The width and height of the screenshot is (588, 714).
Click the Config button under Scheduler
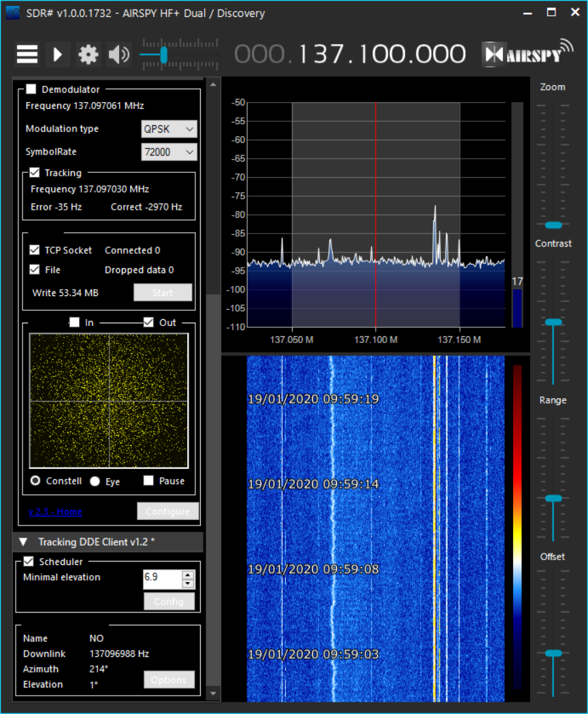pyautogui.click(x=169, y=602)
